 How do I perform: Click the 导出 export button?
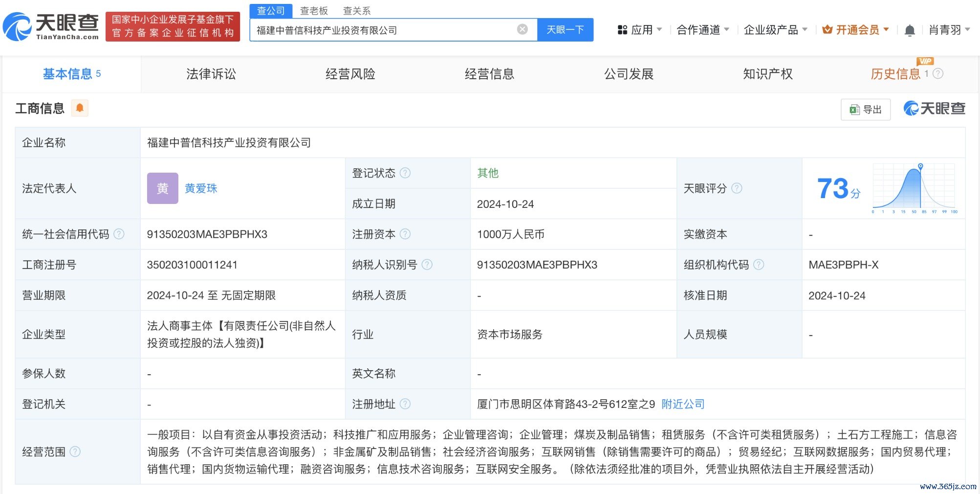click(x=866, y=109)
